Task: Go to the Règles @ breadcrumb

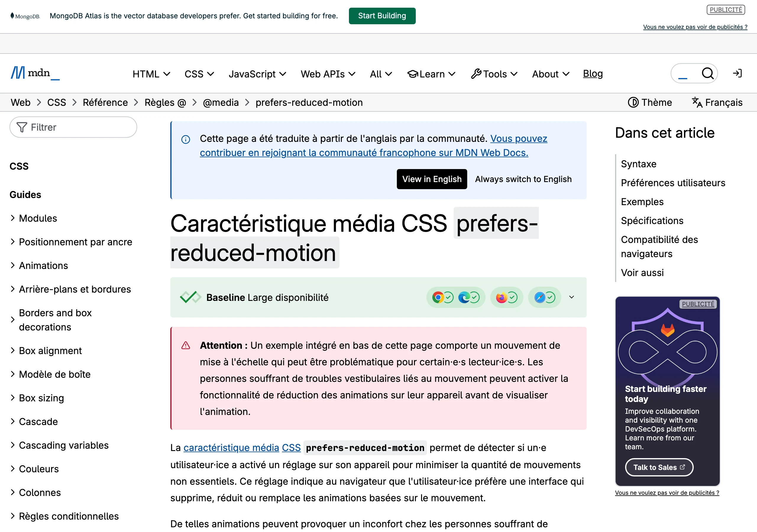Action: pyautogui.click(x=165, y=103)
